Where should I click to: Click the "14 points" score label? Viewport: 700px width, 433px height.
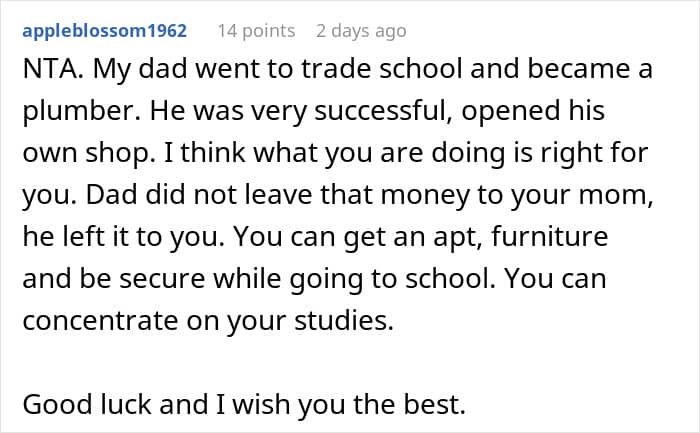click(x=256, y=31)
